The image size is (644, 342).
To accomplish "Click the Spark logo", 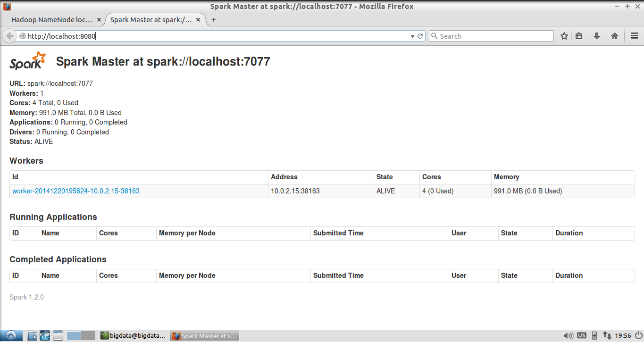I will [28, 61].
